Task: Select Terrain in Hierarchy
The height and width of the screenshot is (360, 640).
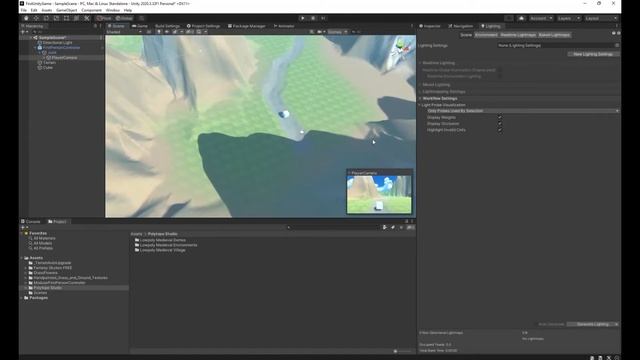Action: [x=49, y=63]
